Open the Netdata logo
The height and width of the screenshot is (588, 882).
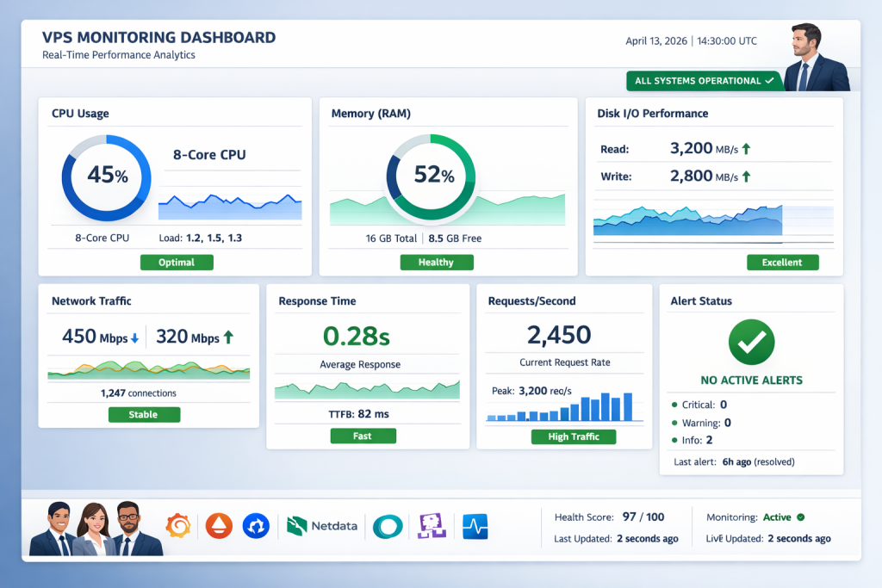click(x=322, y=526)
